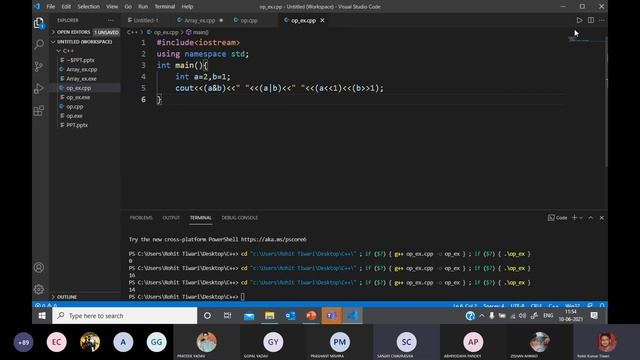Viewport: 640px width, 360px height.
Task: Open the Manage gear icon
Action: (39, 289)
